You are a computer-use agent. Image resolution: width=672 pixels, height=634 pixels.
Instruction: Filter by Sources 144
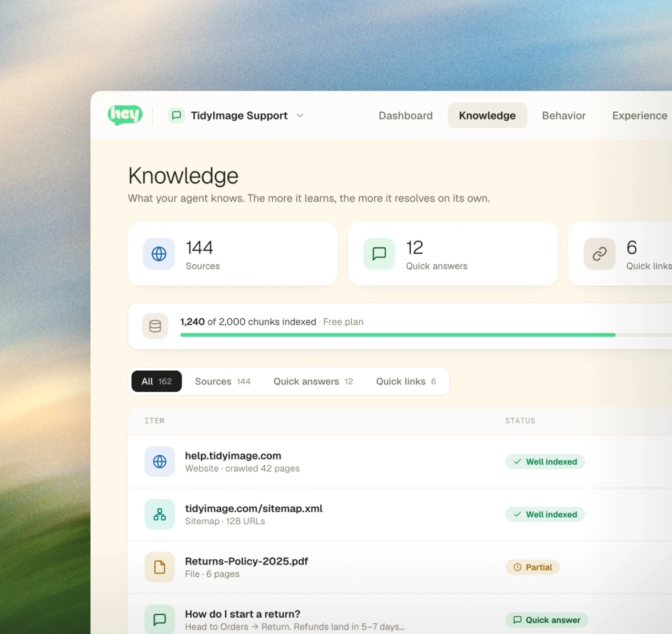(223, 381)
